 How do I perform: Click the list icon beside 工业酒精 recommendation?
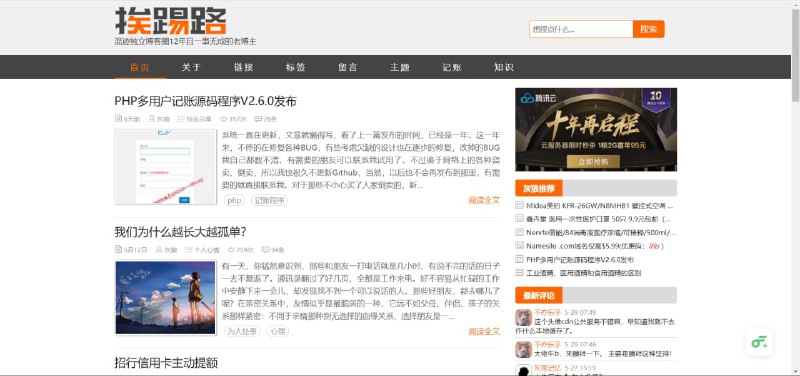[519, 272]
